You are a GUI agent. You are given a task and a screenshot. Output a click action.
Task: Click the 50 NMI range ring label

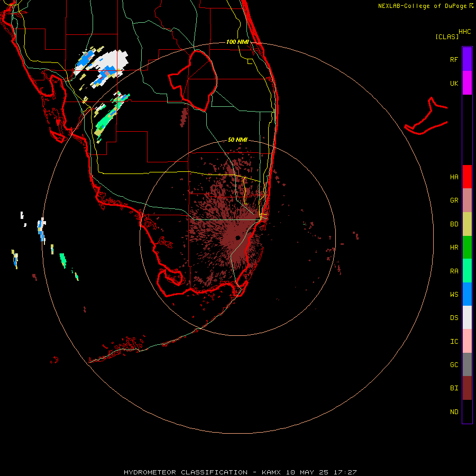pos(237,140)
